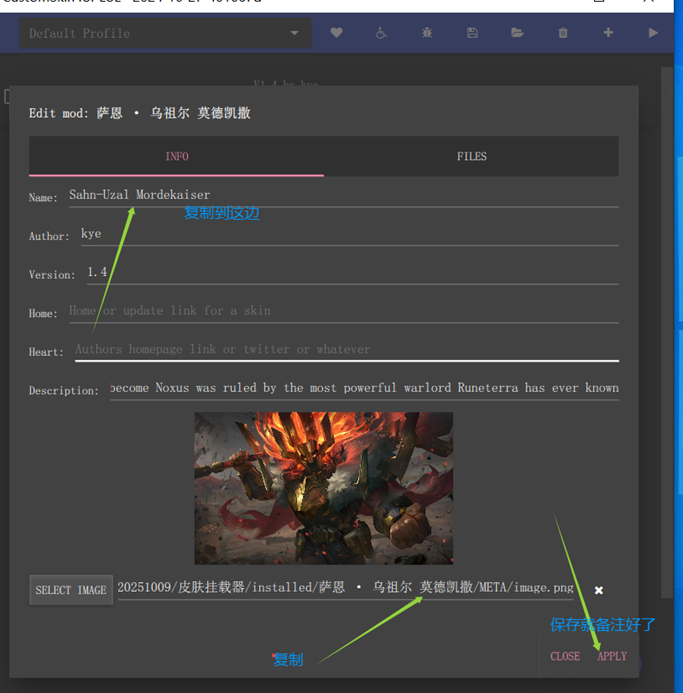Click the APPLY button
Viewport: 683px width, 693px height.
click(x=612, y=656)
